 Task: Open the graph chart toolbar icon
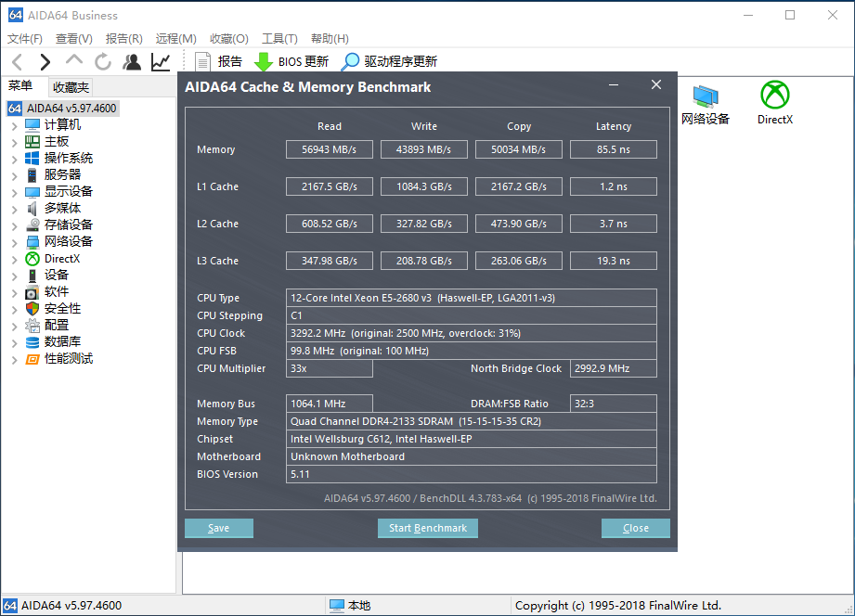click(161, 61)
